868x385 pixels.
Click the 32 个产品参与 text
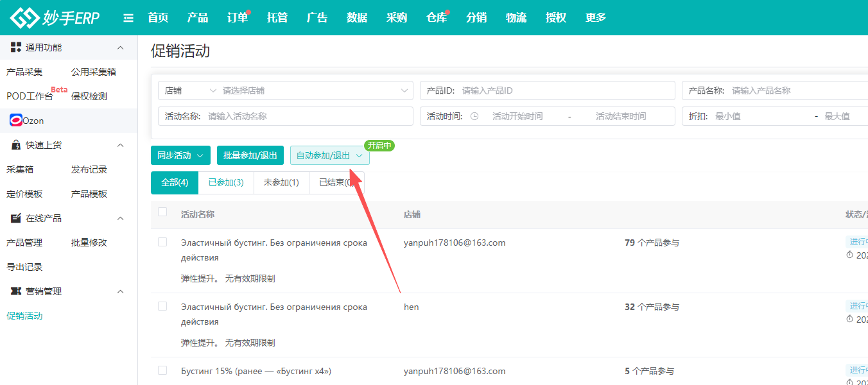coord(652,307)
